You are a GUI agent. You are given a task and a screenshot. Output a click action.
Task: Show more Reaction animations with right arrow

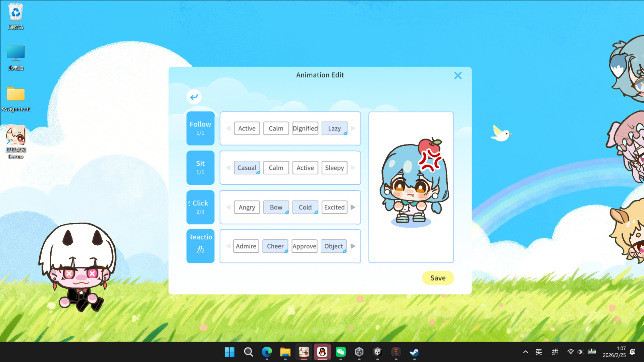[353, 246]
